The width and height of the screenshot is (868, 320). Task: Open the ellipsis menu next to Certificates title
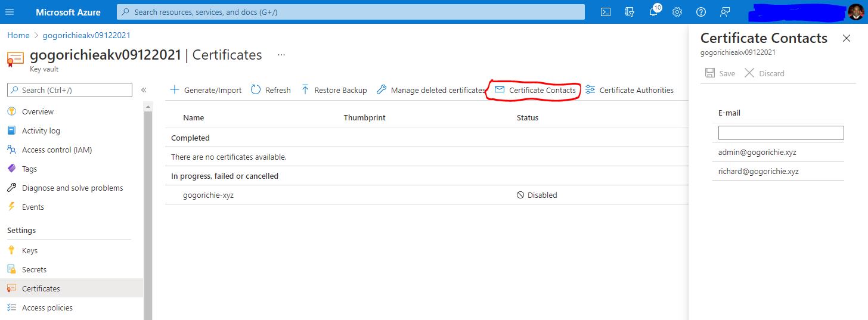pos(281,55)
